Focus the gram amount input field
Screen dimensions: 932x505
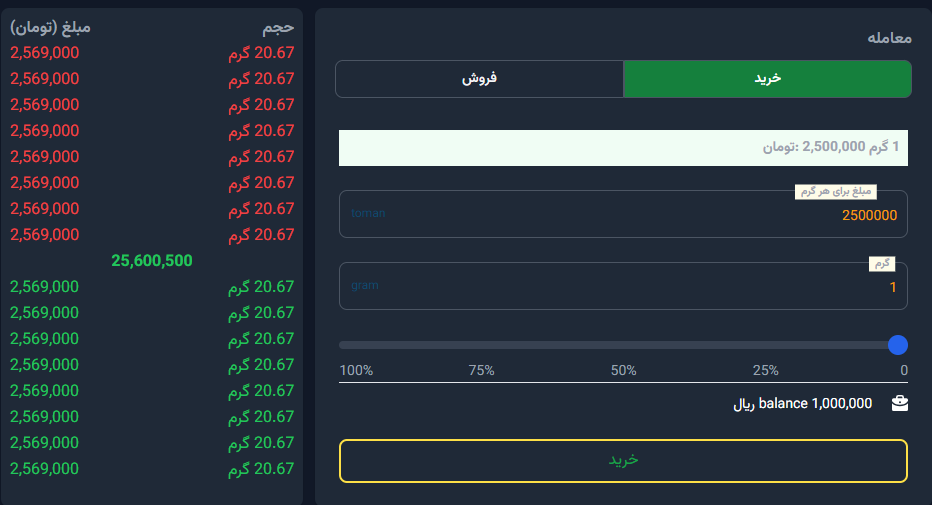(x=623, y=287)
